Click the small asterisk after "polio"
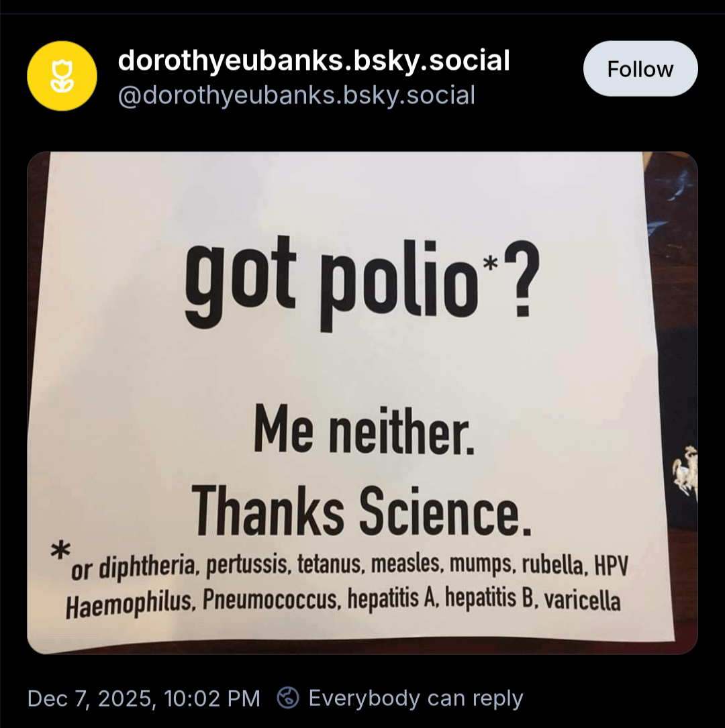This screenshot has height=728, width=725. point(491,265)
